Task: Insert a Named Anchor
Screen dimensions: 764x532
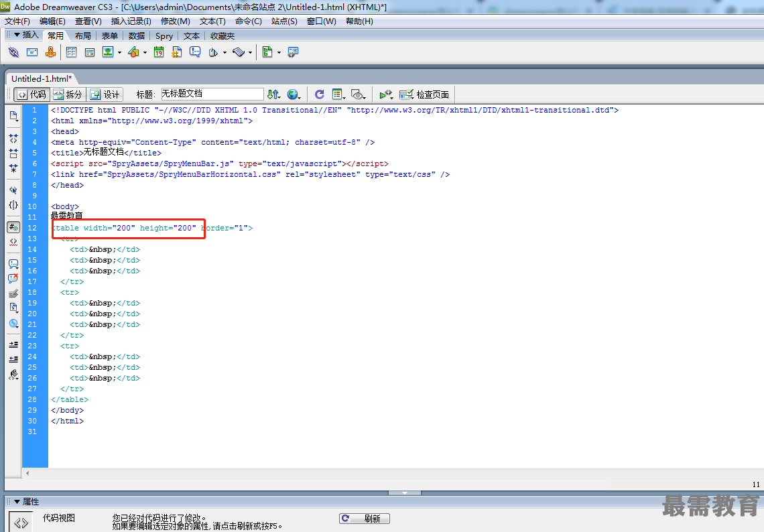Action: click(x=50, y=52)
